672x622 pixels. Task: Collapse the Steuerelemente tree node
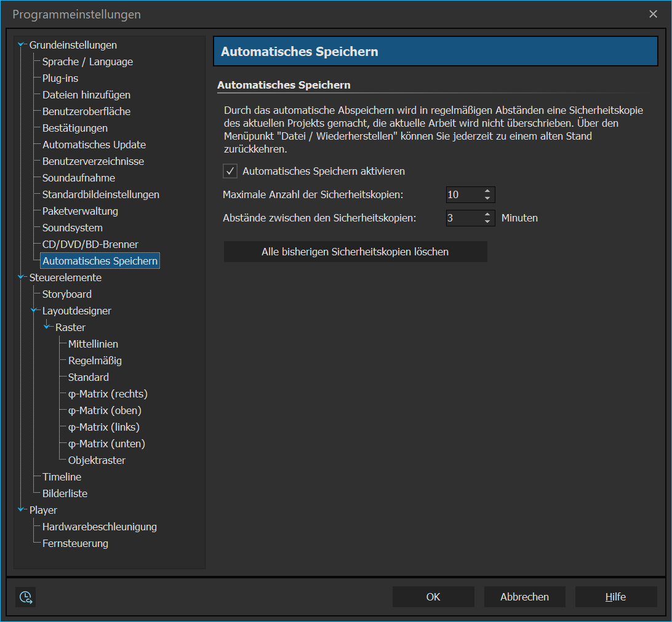pyautogui.click(x=22, y=277)
